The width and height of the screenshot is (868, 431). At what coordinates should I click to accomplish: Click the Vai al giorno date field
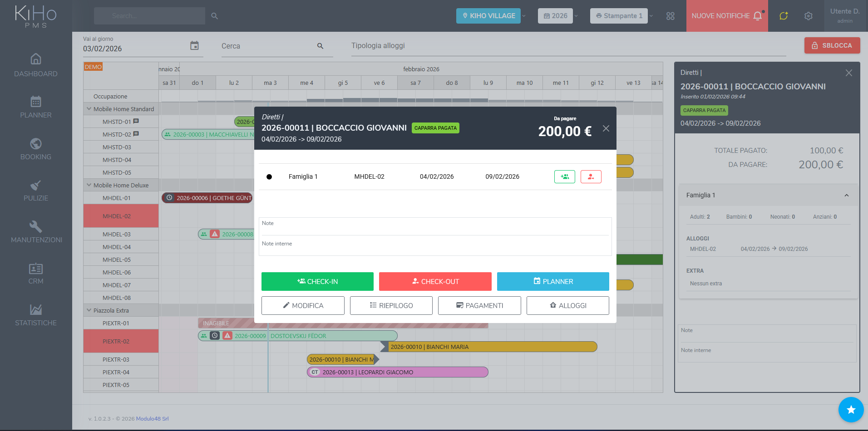point(135,49)
